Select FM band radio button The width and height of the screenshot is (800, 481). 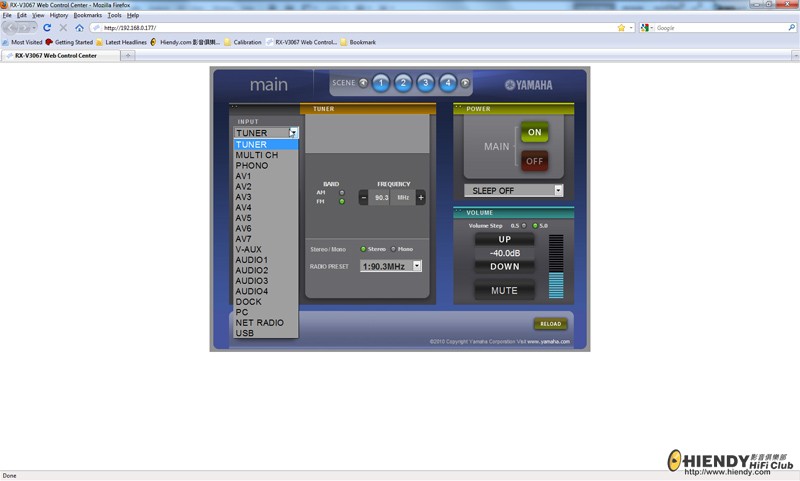point(342,201)
